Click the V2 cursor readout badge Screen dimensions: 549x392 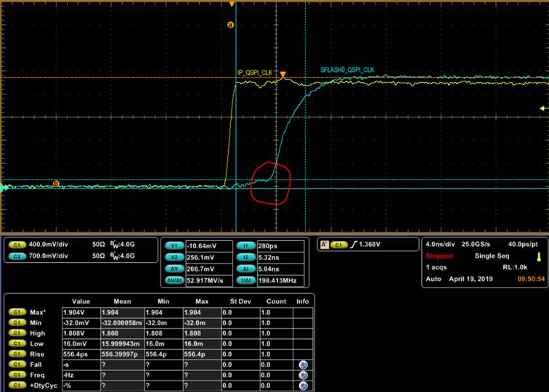click(x=174, y=257)
